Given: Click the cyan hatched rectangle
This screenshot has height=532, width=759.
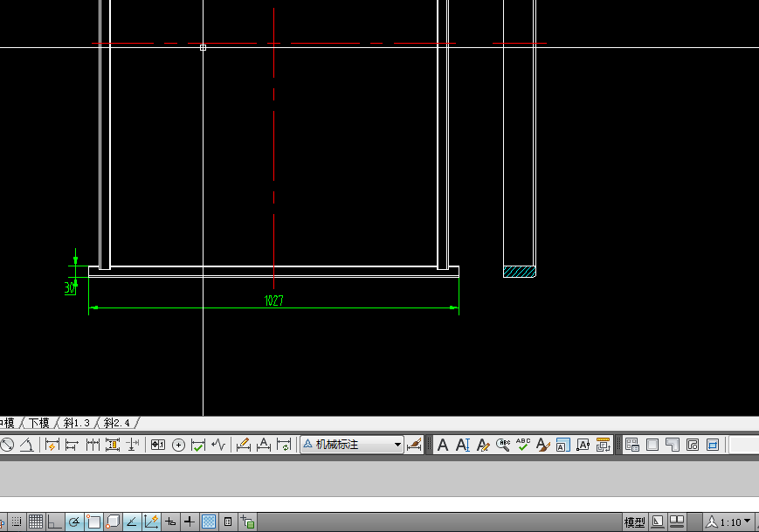Looking at the screenshot, I should click(x=519, y=272).
